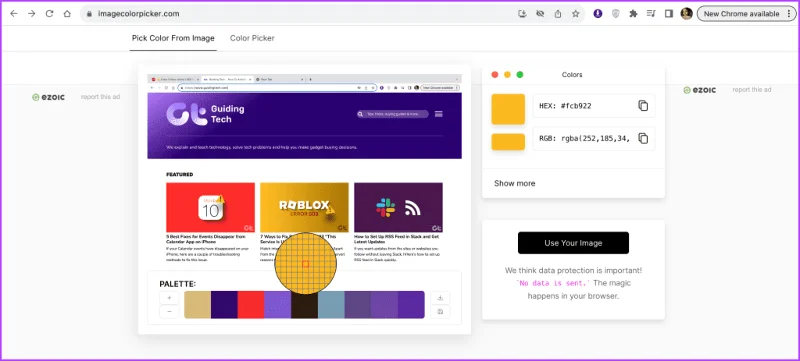Image resolution: width=800 pixels, height=361 pixels.
Task: Click the 'No data is sent.' pink text
Action: [554, 283]
